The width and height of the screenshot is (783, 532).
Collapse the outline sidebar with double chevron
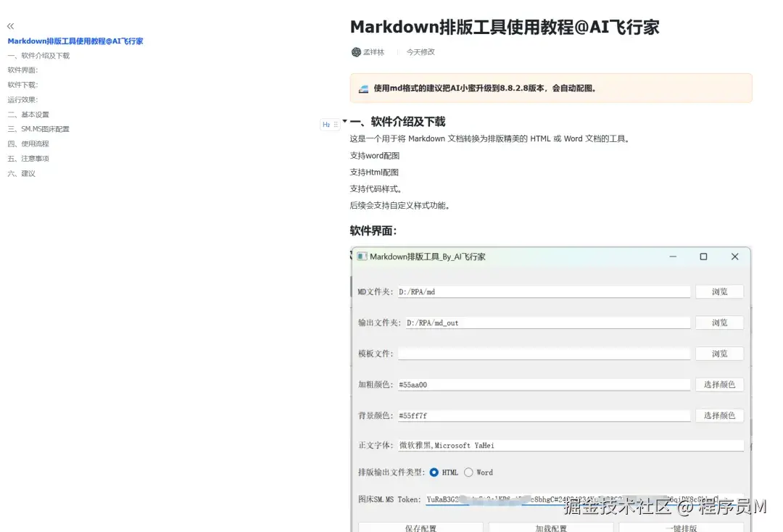(10, 26)
